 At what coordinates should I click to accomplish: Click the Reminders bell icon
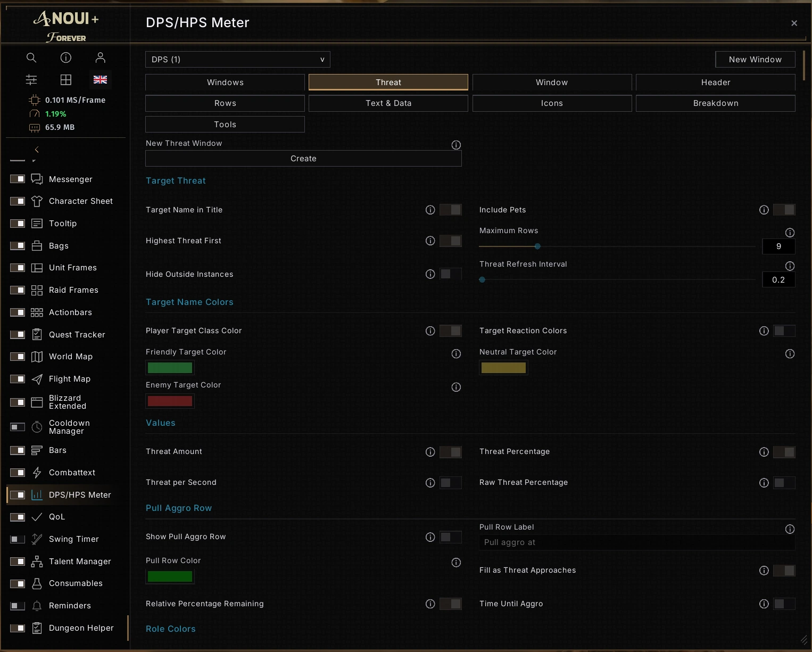tap(37, 606)
